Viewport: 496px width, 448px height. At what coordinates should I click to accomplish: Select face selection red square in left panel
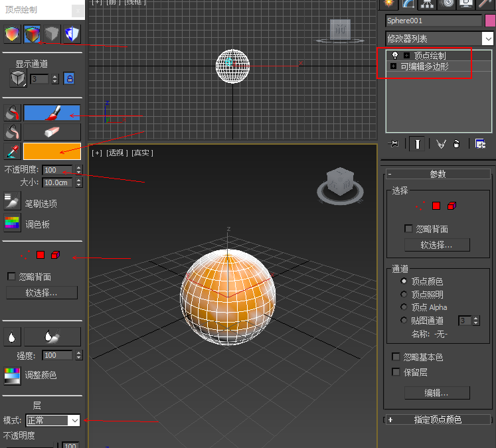click(x=41, y=255)
